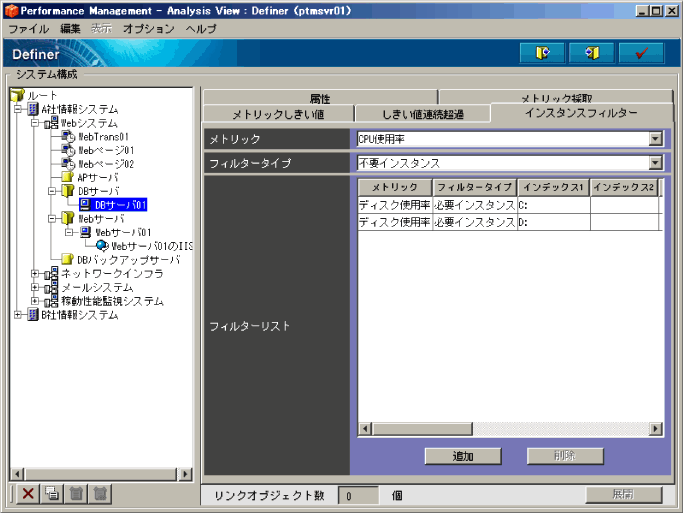Open the ヘルプ menu
The image size is (683, 513).
point(201,29)
